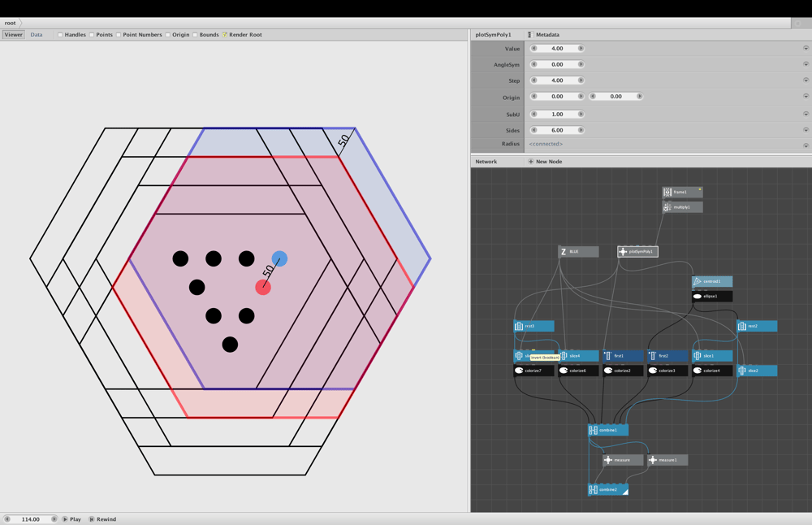Select the measure node icon
This screenshot has width=812, height=525.
(608, 460)
